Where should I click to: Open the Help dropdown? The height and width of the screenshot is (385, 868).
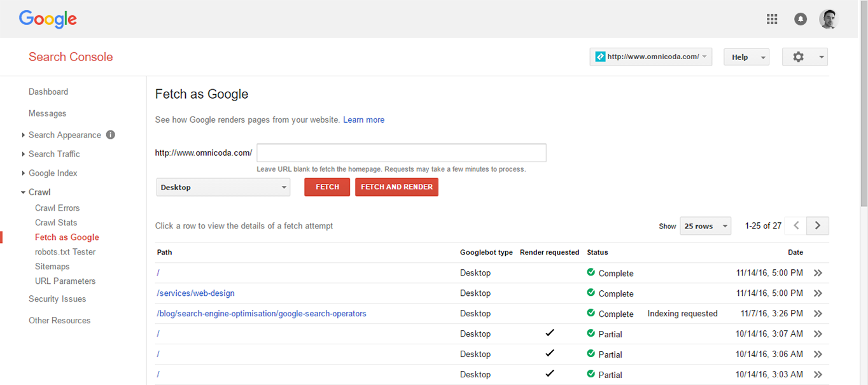pos(746,57)
